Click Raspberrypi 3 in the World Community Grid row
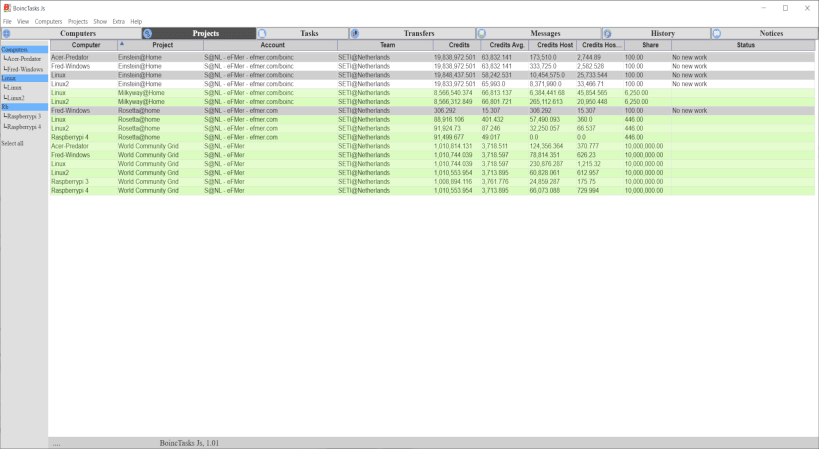Screen dimensions: 819x449 [x=70, y=182]
